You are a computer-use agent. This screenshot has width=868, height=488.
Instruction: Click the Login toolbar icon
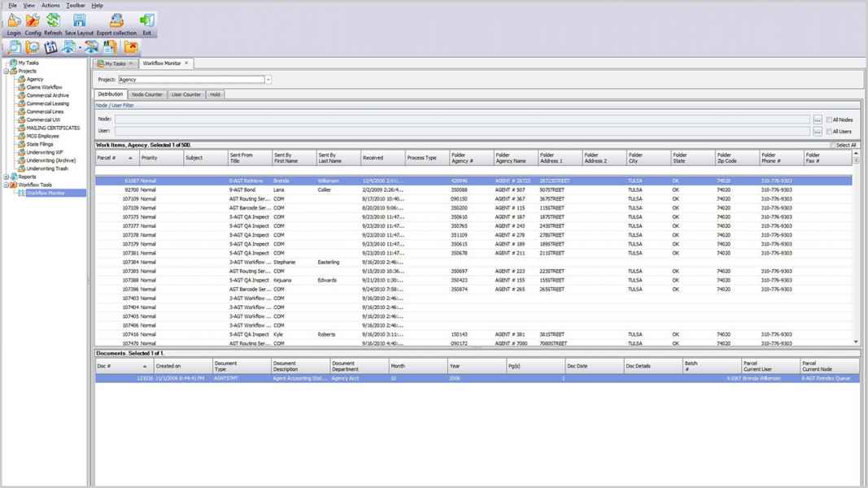(x=14, y=24)
